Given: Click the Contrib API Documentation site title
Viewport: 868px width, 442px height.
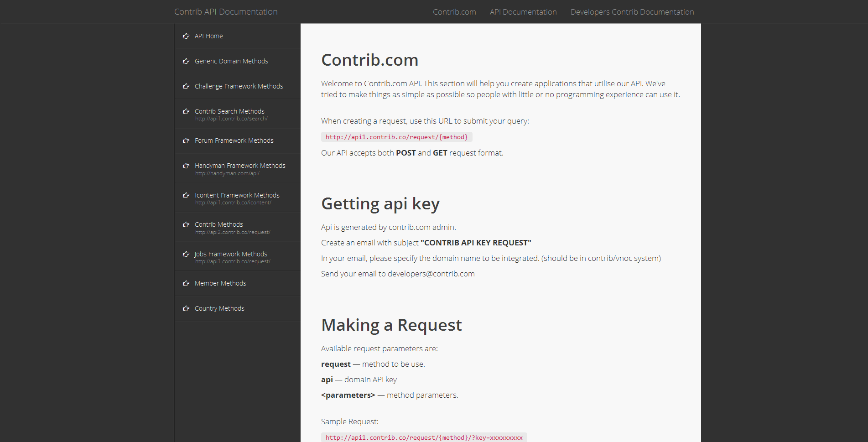Looking at the screenshot, I should 226,12.
